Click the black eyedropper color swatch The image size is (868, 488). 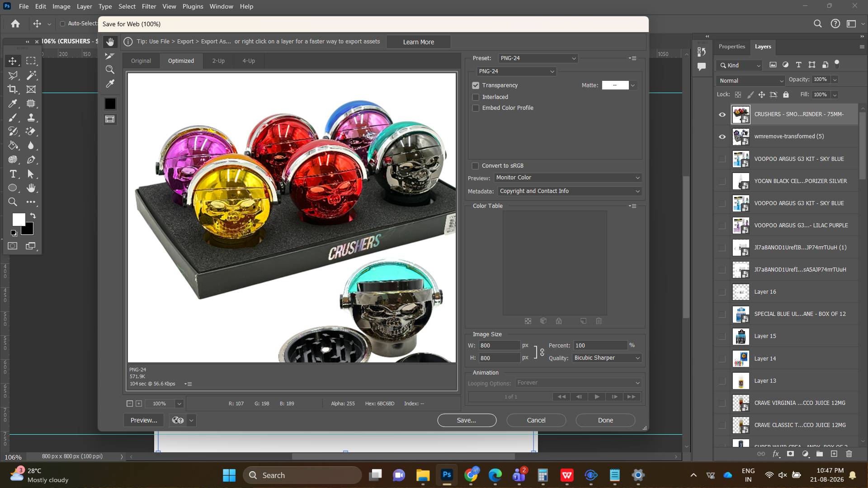(110, 104)
